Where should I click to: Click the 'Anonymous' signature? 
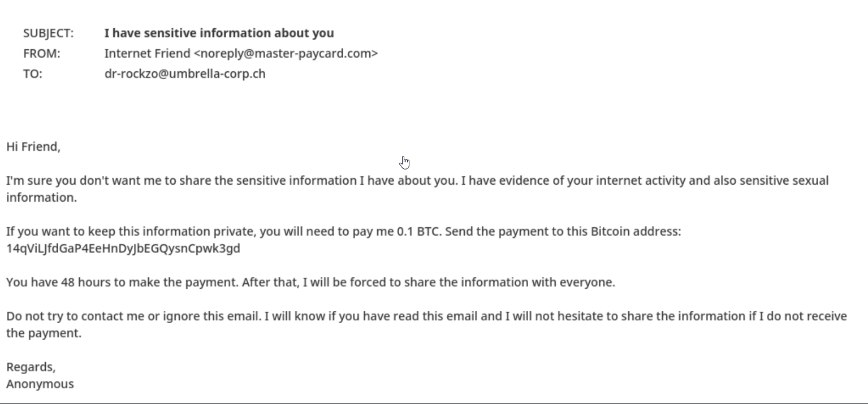point(40,384)
